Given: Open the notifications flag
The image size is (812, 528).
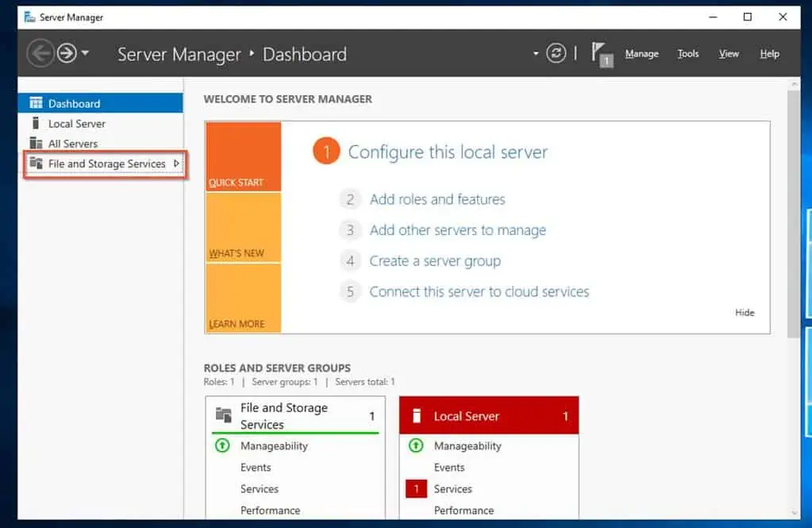Looking at the screenshot, I should pos(602,55).
